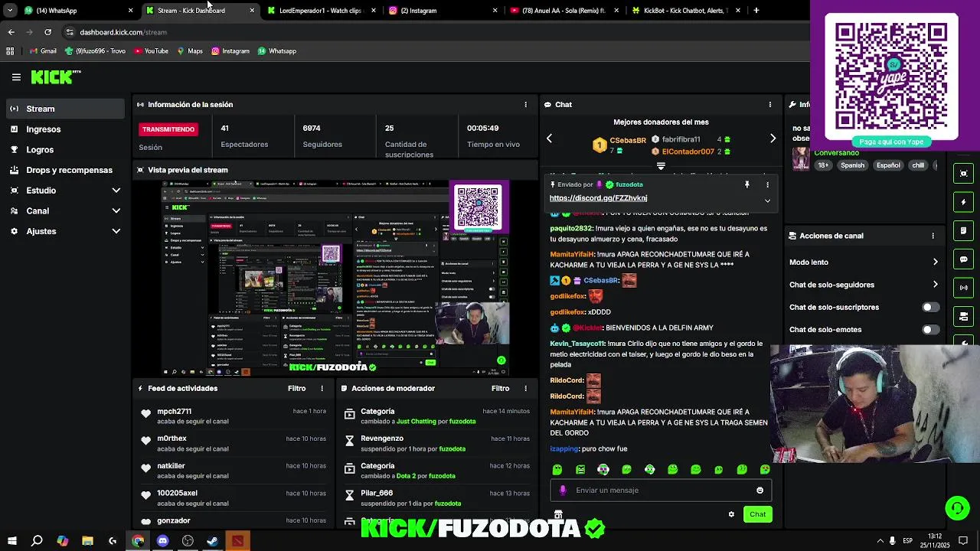Open options for Información de la sesión panel

[x=525, y=105]
